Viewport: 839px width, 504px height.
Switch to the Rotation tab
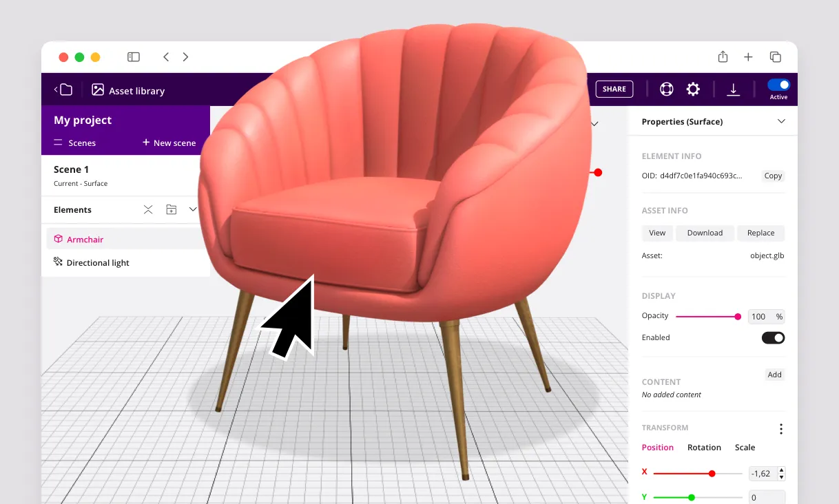coord(703,448)
